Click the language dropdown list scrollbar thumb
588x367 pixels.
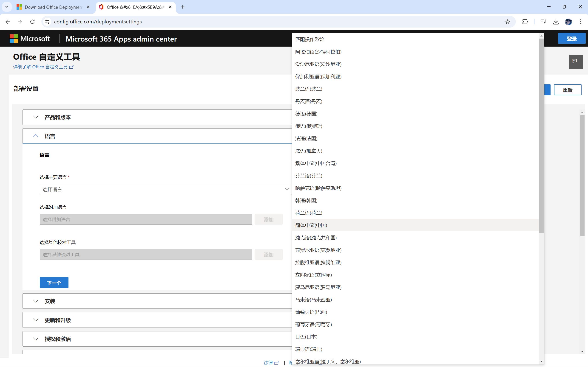541,136
